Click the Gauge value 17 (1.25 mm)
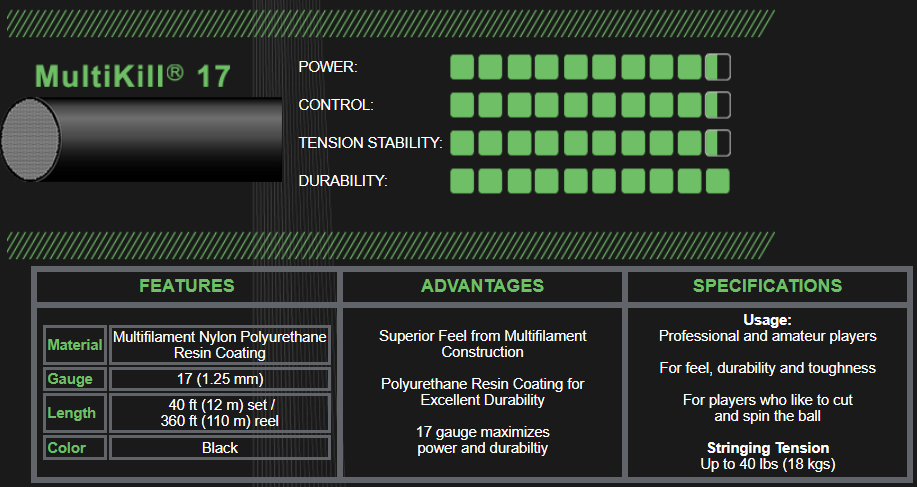This screenshot has height=487, width=917. click(219, 379)
